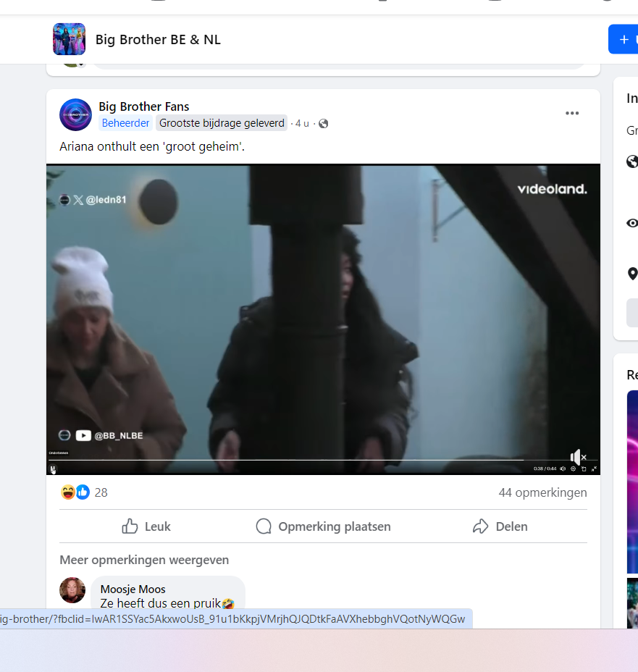Click the picture-in-picture video icon
The image size is (638, 672).
(584, 469)
